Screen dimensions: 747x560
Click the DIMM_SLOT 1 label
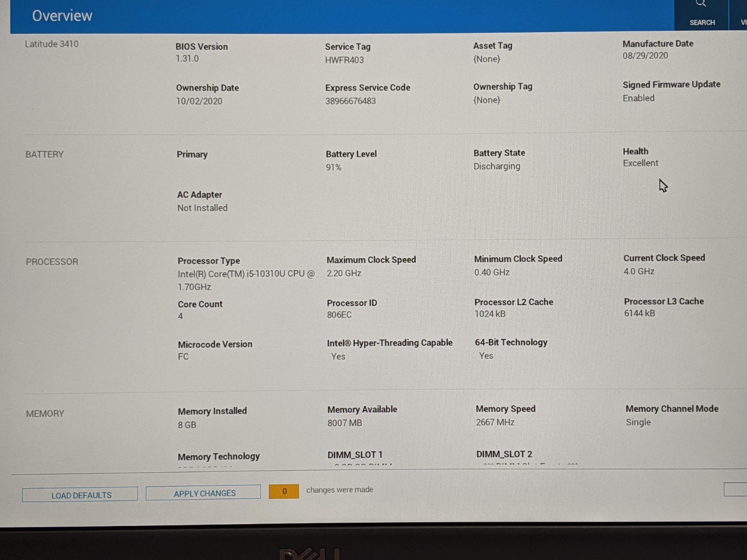pos(355,455)
